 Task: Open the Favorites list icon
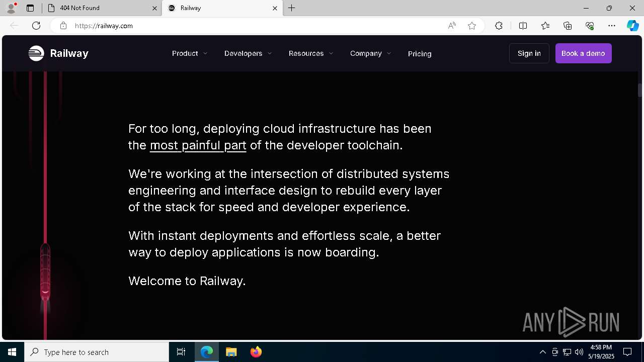pyautogui.click(x=545, y=26)
